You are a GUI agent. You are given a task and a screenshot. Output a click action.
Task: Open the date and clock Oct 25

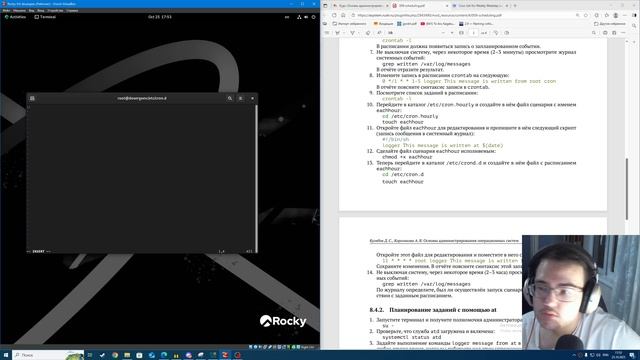[160, 17]
